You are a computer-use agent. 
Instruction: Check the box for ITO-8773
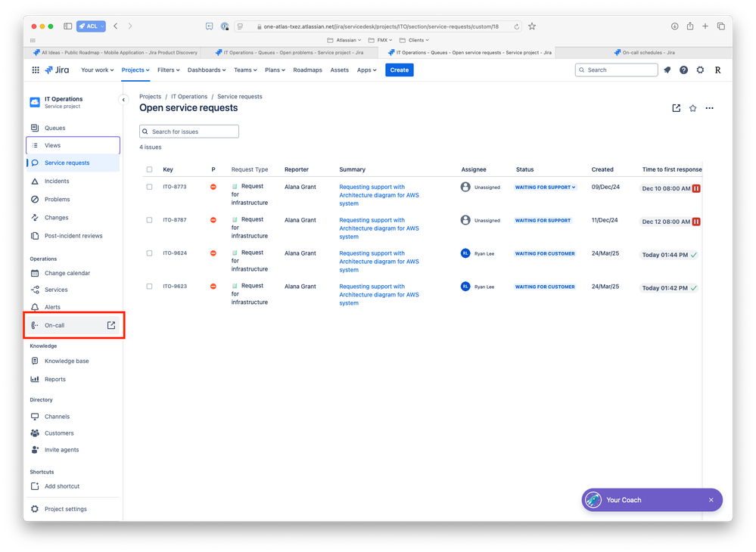coord(149,187)
